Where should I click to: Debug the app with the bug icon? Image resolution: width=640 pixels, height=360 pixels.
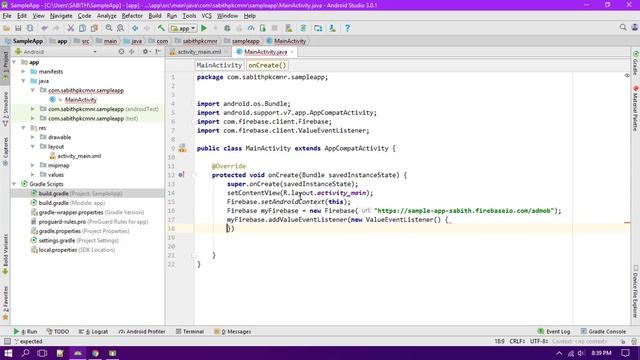pyautogui.click(x=227, y=28)
